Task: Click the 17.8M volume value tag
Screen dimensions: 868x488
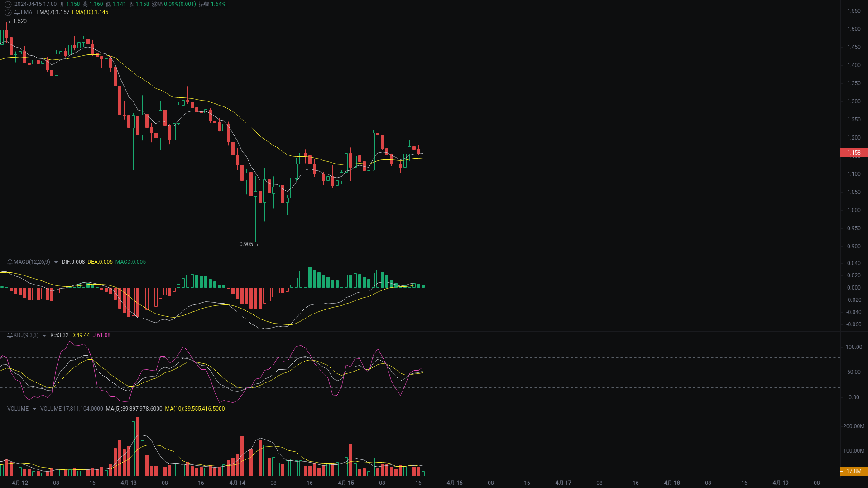Action: click(x=854, y=470)
